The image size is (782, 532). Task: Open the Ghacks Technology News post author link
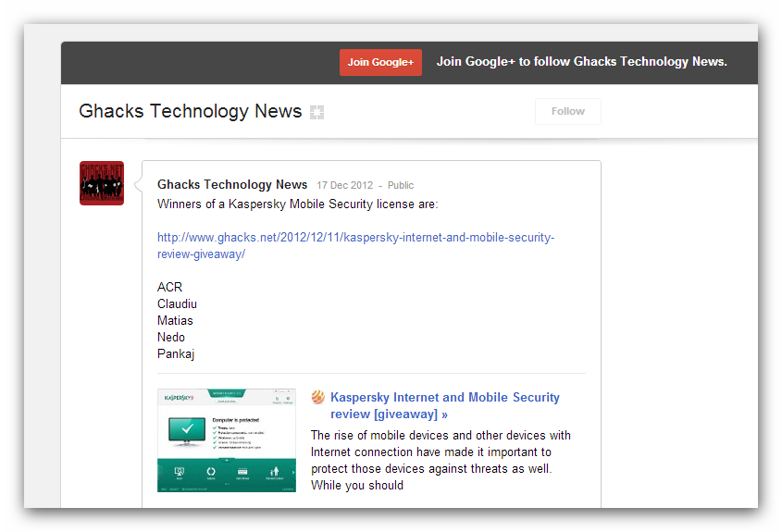tap(232, 184)
